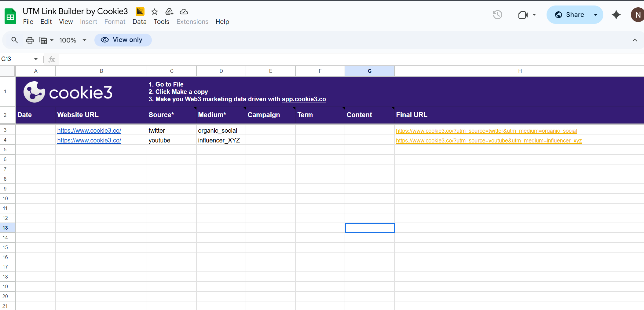This screenshot has width=644, height=310.
Task: Open the cookie3.co link in row 3
Action: pos(89,131)
